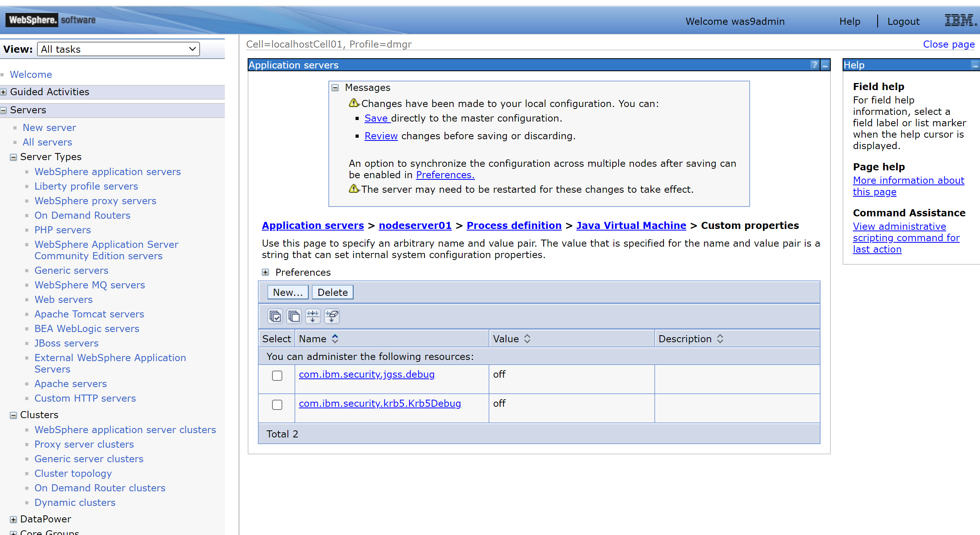Open Generic servers
This screenshot has height=535, width=980.
coord(71,270)
